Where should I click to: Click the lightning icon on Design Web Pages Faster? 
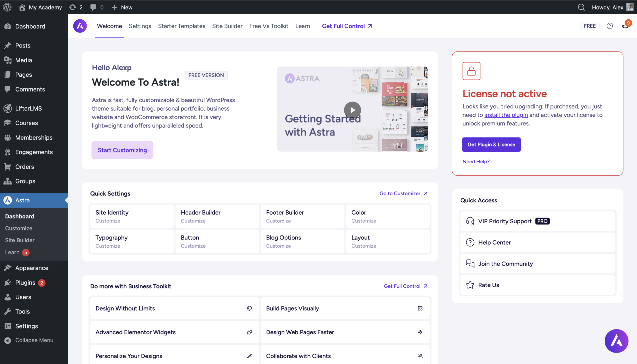point(420,332)
